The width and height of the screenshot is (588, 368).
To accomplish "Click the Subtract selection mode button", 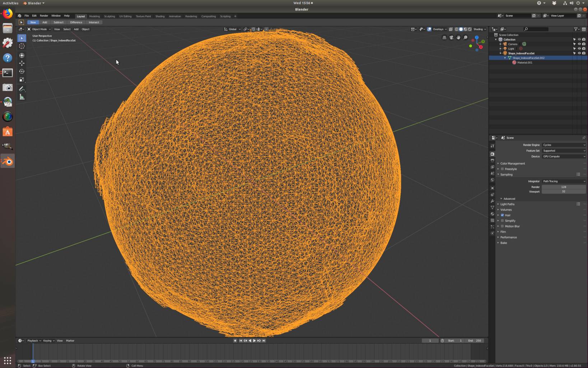I will (x=59, y=22).
